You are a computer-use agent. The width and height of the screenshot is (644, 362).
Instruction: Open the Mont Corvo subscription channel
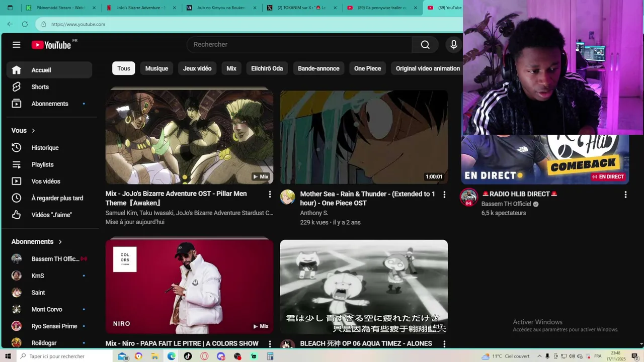(x=49, y=309)
